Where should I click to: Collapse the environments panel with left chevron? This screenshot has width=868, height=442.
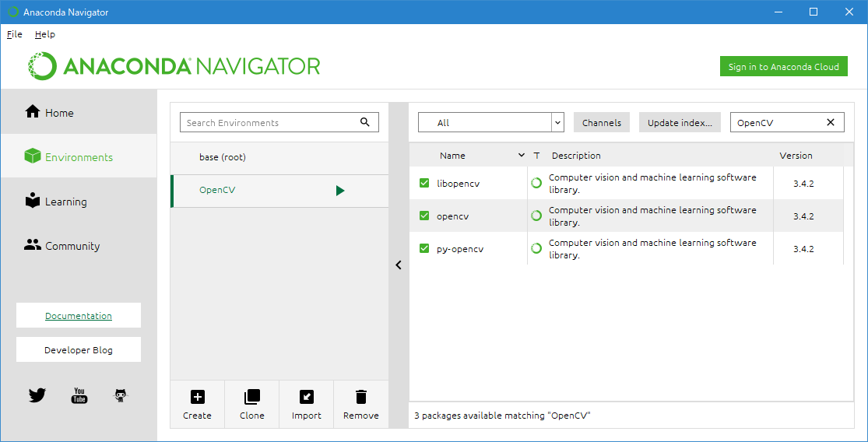pyautogui.click(x=398, y=265)
